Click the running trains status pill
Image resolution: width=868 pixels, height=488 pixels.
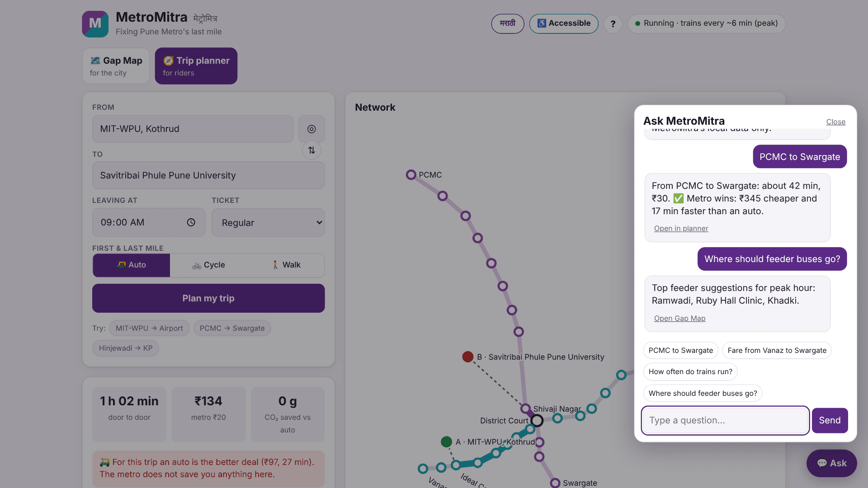tap(707, 23)
